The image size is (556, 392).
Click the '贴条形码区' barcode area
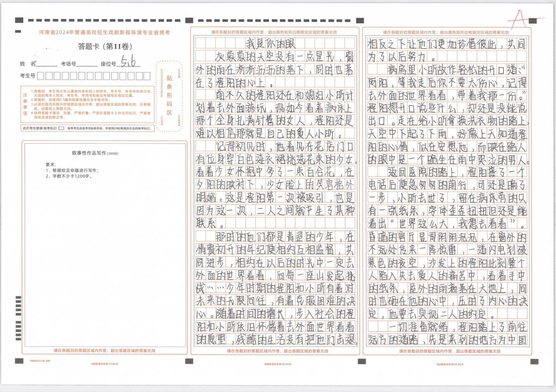(x=169, y=96)
